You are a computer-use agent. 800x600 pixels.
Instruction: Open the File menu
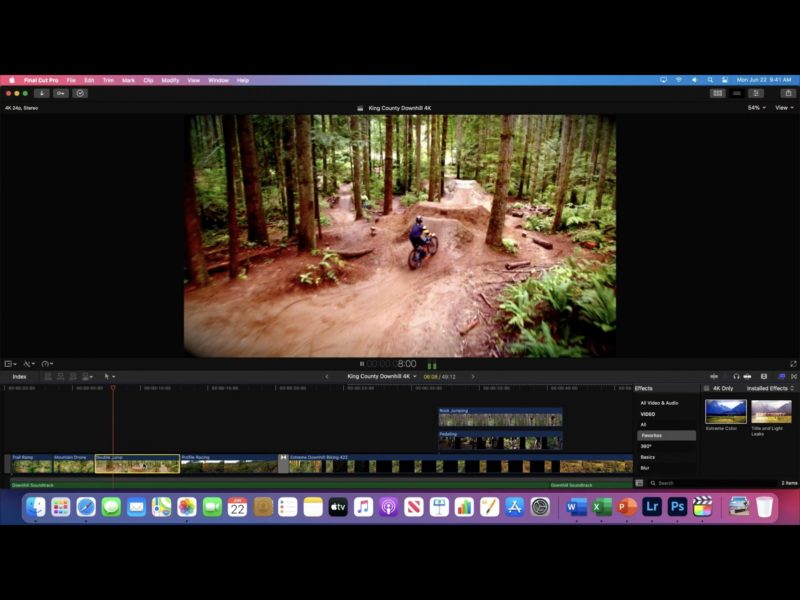pyautogui.click(x=71, y=80)
